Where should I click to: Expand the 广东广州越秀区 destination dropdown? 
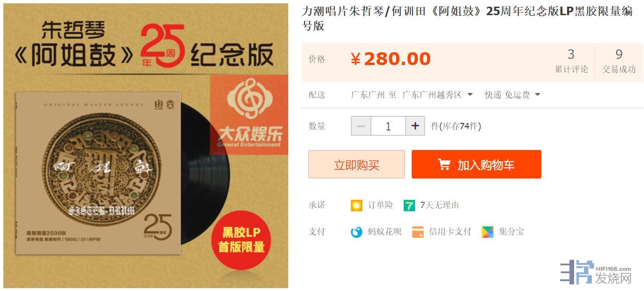tap(437, 95)
